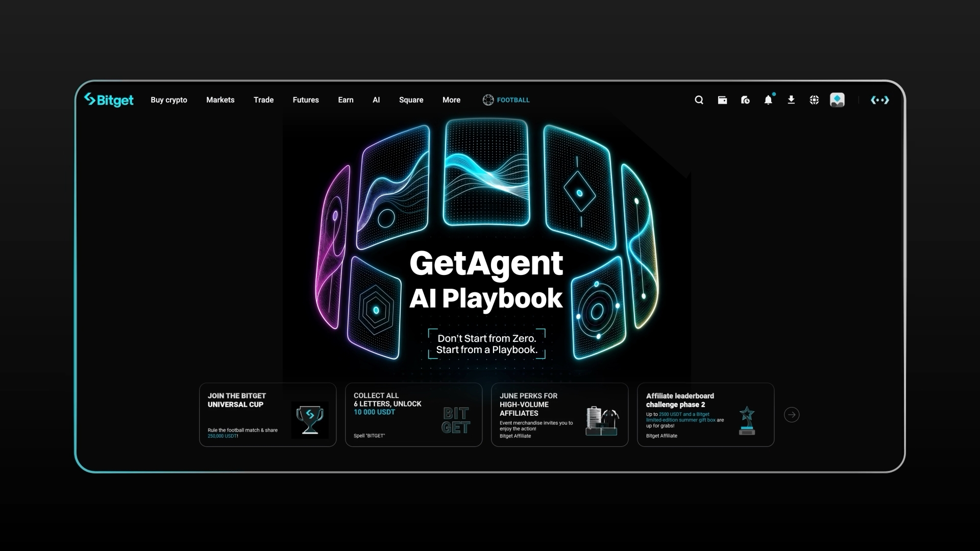Click the trophy image on Universal Cup card
Image resolution: width=980 pixels, height=551 pixels.
tap(310, 420)
